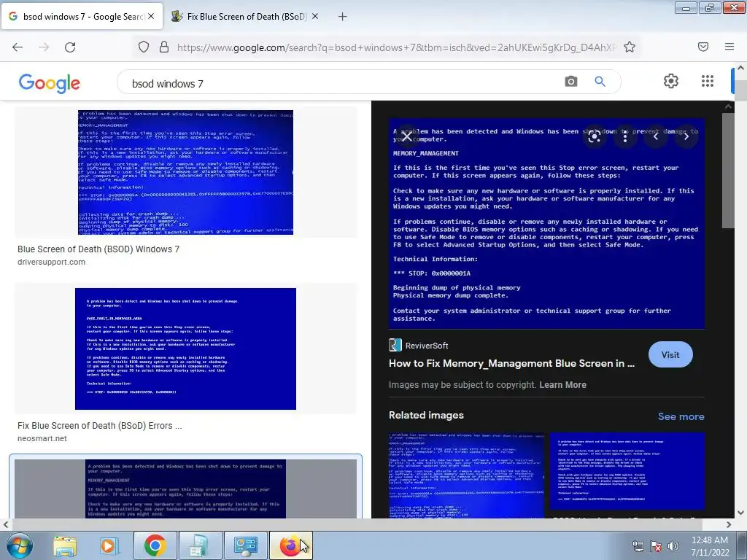The image size is (747, 560).
Task: Go back with the browser back arrow
Action: click(x=18, y=47)
